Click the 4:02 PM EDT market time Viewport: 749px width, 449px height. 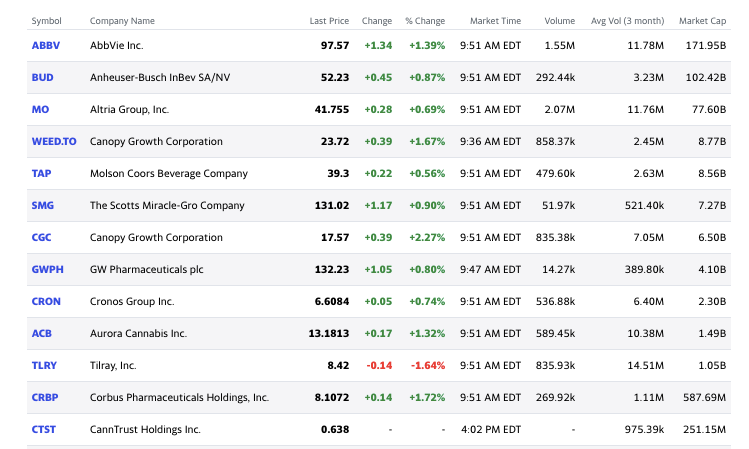491,429
